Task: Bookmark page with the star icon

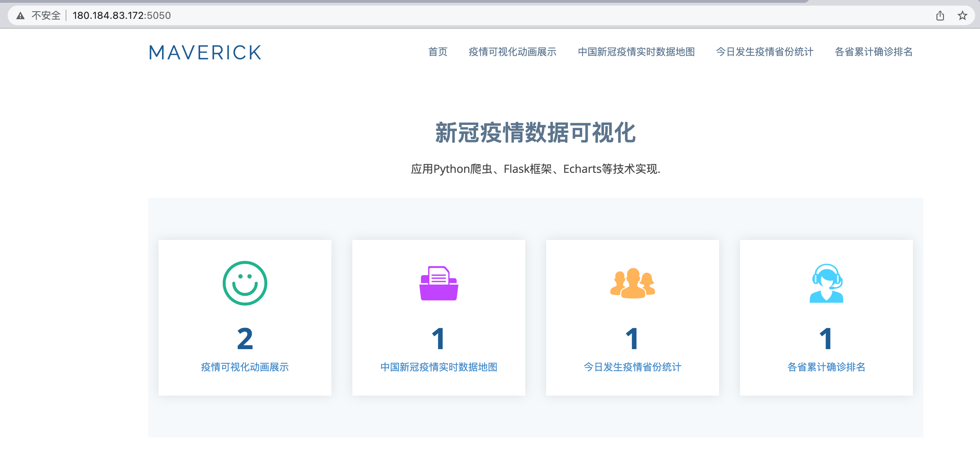Action: coord(962,16)
